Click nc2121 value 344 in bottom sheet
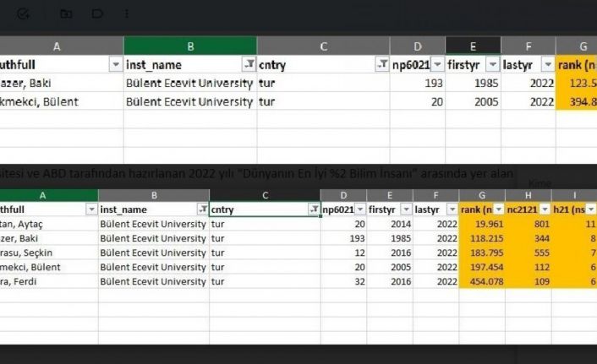The width and height of the screenshot is (597, 364). (529, 238)
